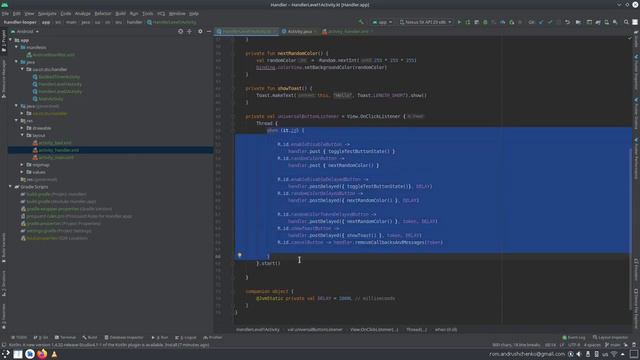The height and width of the screenshot is (360, 640).
Task: Open the Navigate menu
Action: click(x=47, y=13)
